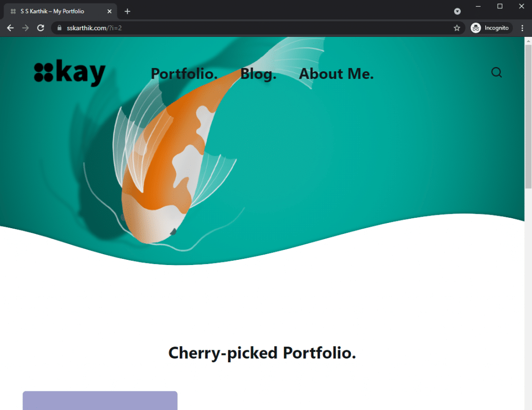Select the S S Karthik – My Portfolio tab
The image size is (532, 410).
pyautogui.click(x=60, y=11)
